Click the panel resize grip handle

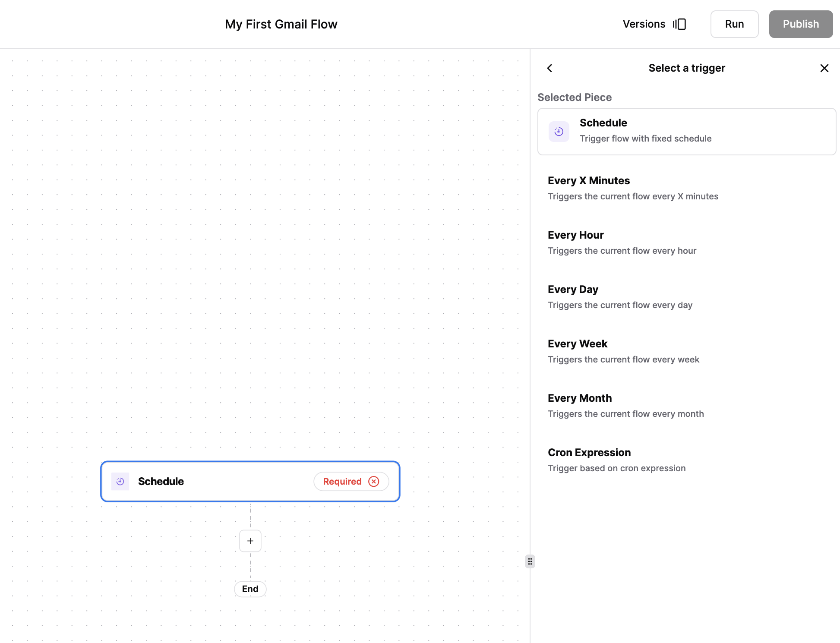coord(530,561)
